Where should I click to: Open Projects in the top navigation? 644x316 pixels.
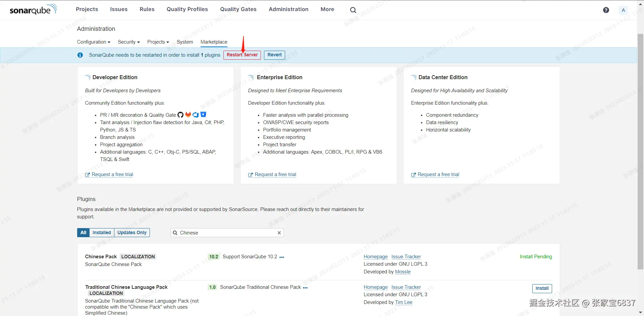coord(87,9)
